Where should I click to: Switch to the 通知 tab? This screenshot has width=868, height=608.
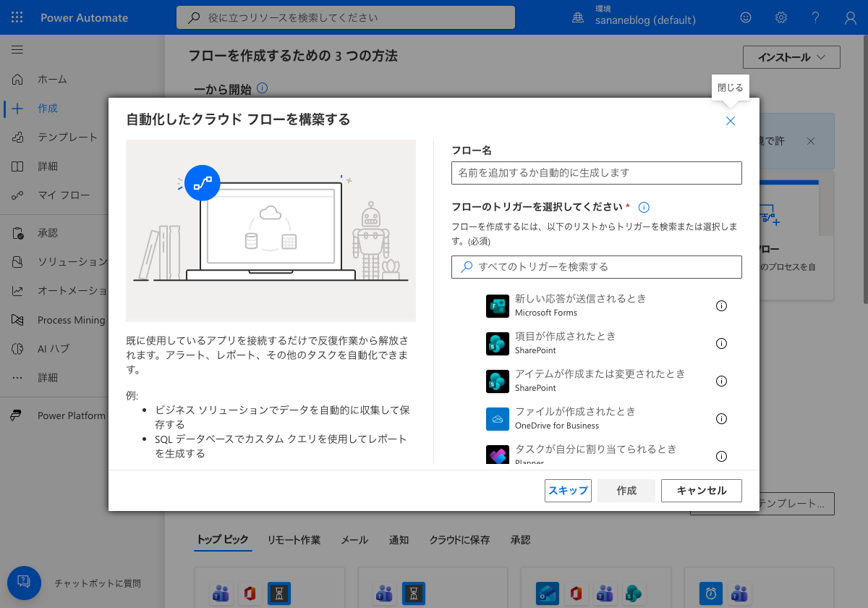pyautogui.click(x=399, y=540)
